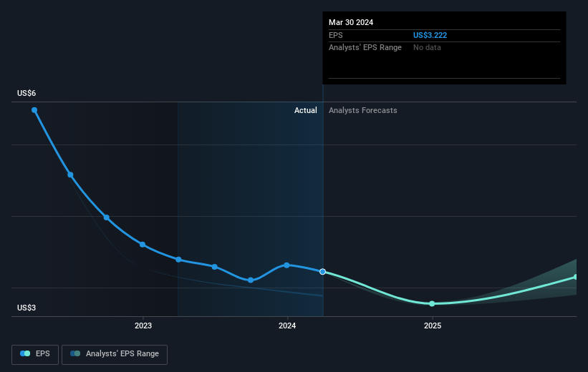Image resolution: width=588 pixels, height=372 pixels.
Task: Click the 2025 forecast data point
Action: click(x=432, y=303)
